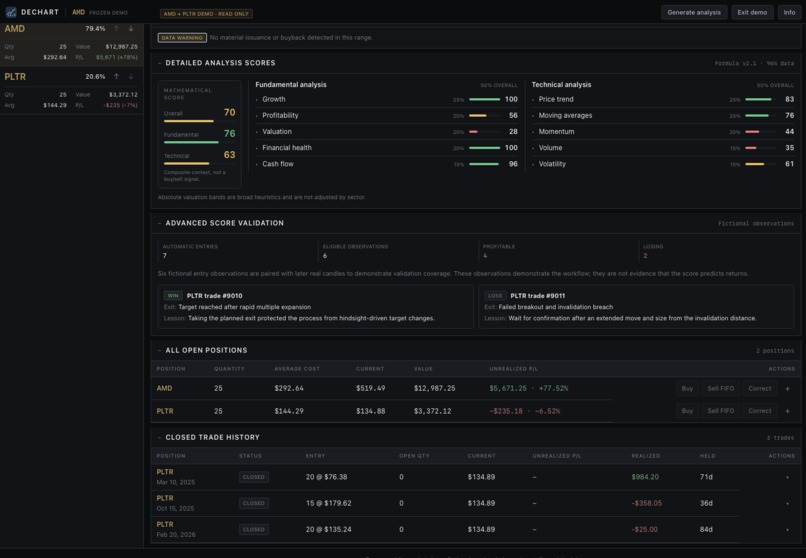This screenshot has width=806, height=558.
Task: Click the AMD + PLTR DEMO READ ONLY badge
Action: pos(206,14)
